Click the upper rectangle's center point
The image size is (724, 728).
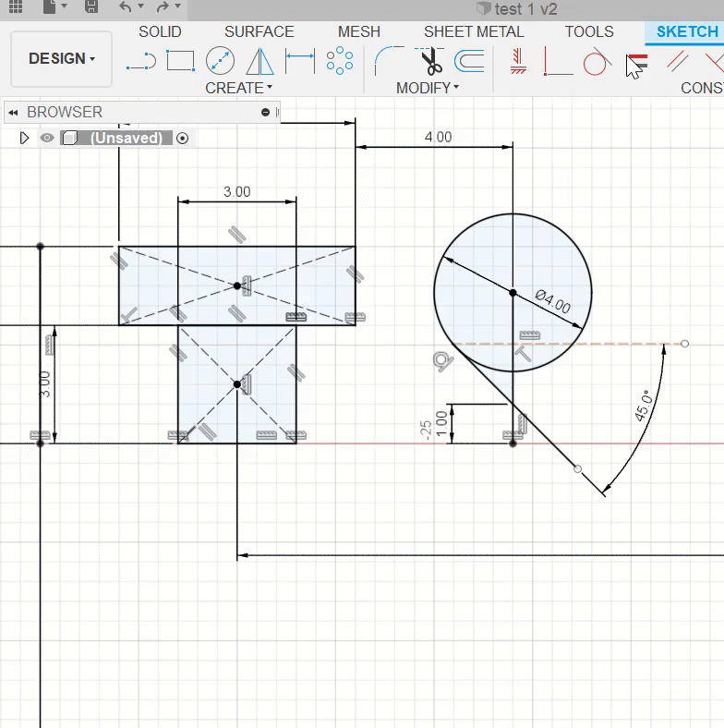pos(237,286)
